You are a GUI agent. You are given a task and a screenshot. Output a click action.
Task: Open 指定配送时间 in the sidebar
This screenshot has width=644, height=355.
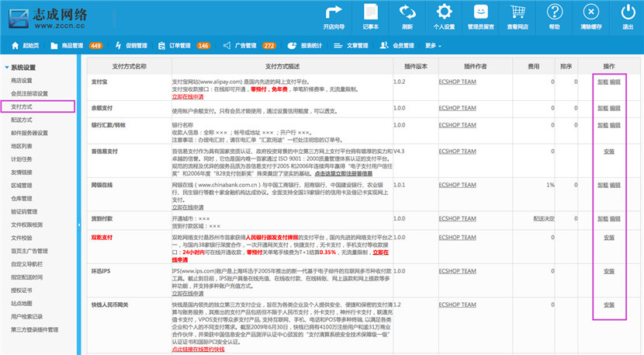(x=26, y=277)
